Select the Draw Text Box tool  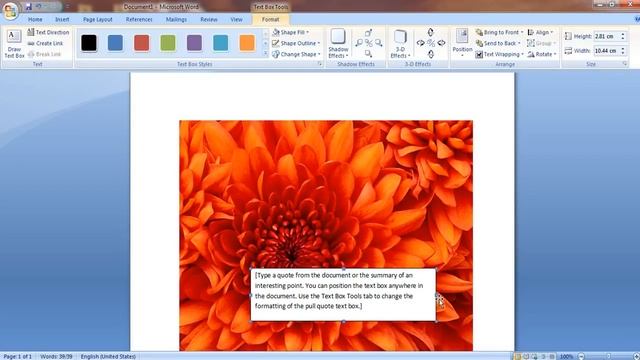(14, 44)
